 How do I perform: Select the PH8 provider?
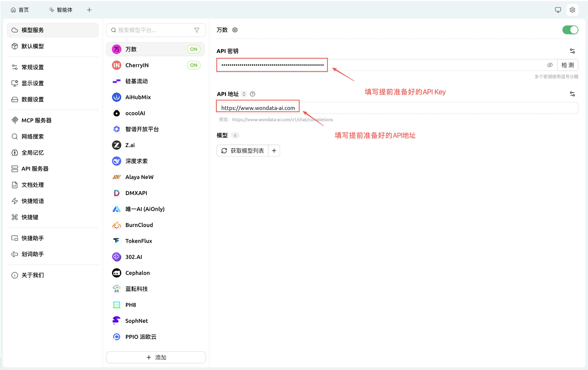155,305
